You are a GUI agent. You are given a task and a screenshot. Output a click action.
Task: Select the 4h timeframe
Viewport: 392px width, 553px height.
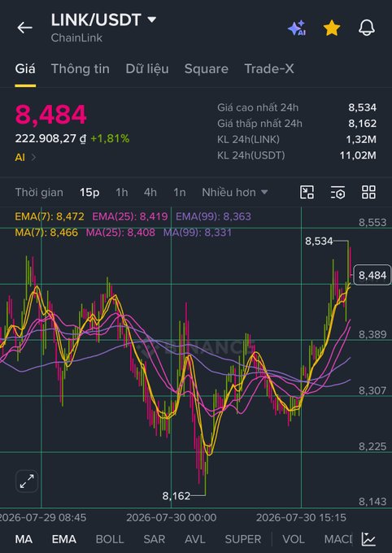pos(150,192)
